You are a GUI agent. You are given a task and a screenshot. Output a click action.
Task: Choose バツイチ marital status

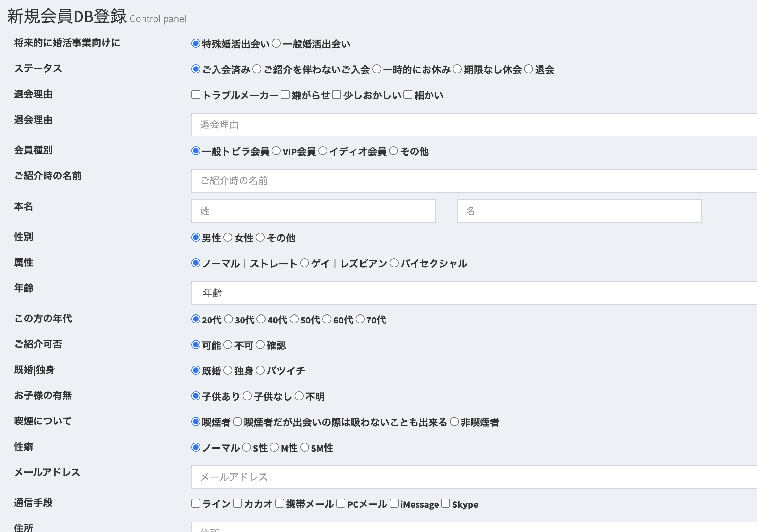coord(260,370)
